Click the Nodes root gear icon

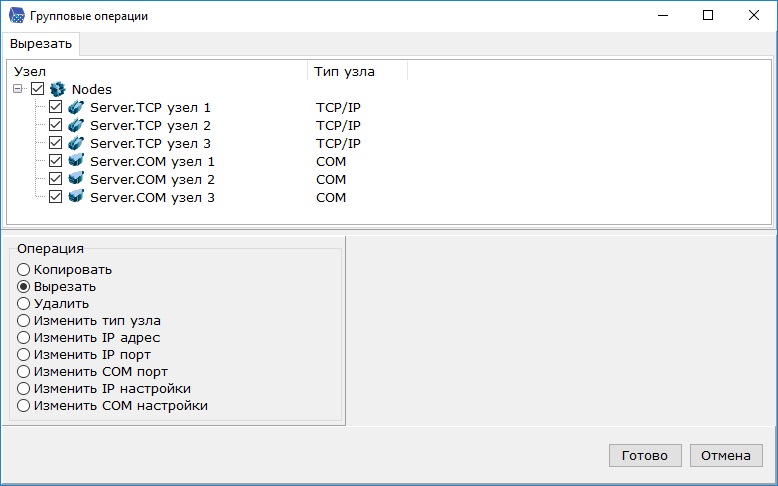(57, 89)
